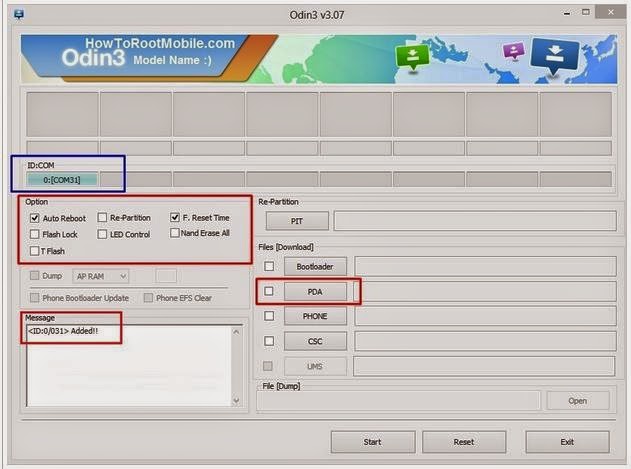Tick the Phone Bootloader Update checkbox
The height and width of the screenshot is (469, 631).
coord(35,298)
